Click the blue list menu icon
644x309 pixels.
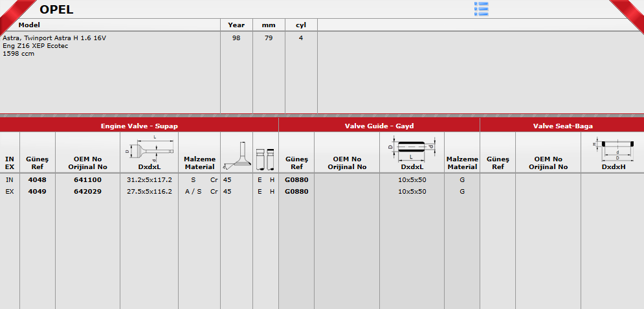tap(481, 8)
